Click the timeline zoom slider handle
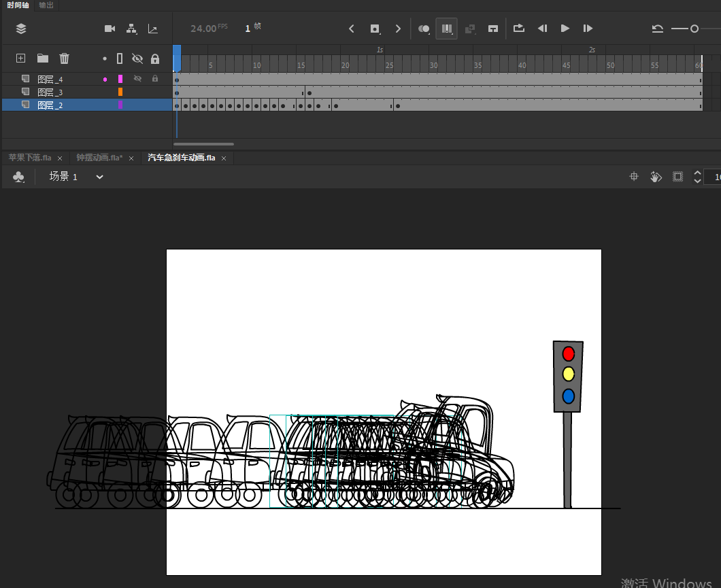This screenshot has height=588, width=721. (x=694, y=29)
